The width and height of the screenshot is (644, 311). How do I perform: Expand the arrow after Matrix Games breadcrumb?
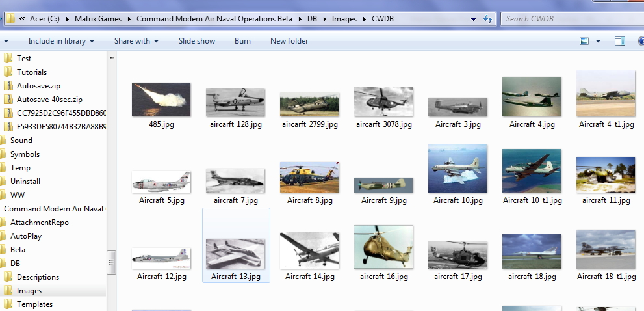tap(129, 19)
